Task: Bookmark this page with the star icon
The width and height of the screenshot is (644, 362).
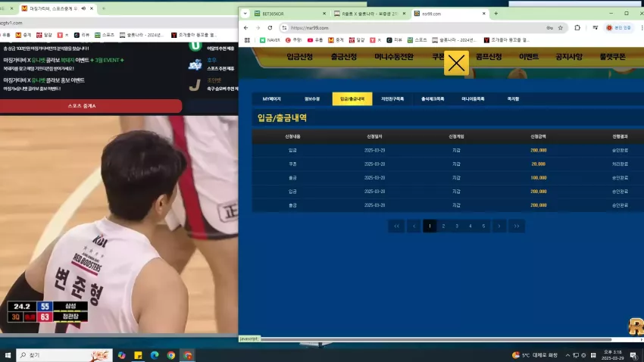Action: point(560,28)
